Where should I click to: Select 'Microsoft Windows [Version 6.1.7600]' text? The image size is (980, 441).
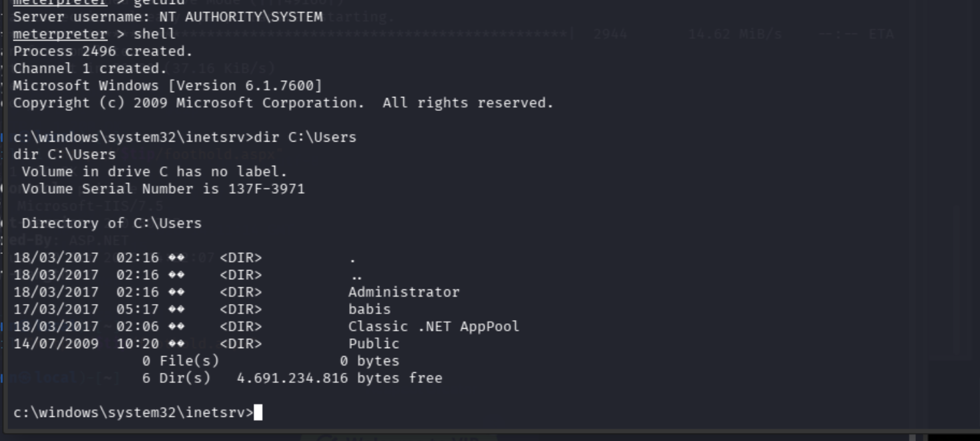(168, 86)
